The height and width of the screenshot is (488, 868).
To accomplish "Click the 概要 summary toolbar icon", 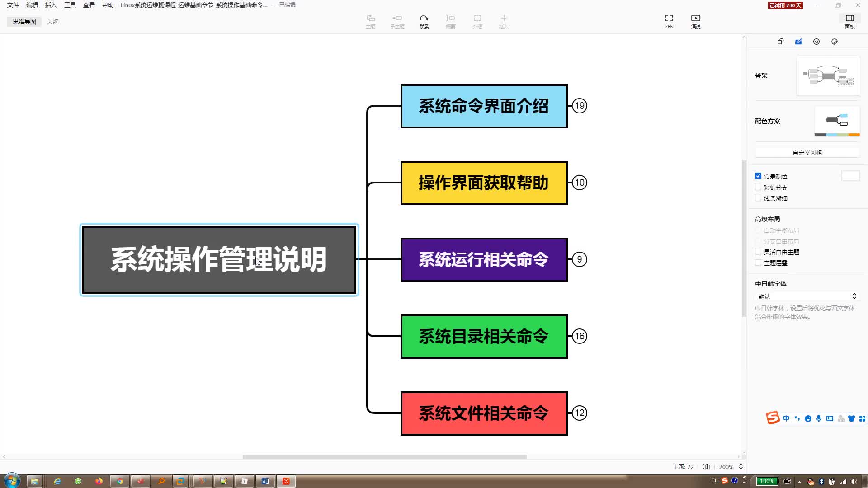I will (450, 21).
